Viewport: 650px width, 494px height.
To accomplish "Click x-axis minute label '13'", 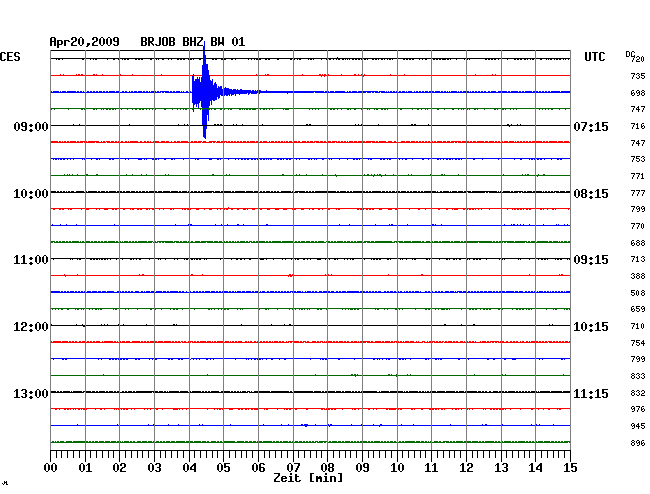I will pos(501,467).
